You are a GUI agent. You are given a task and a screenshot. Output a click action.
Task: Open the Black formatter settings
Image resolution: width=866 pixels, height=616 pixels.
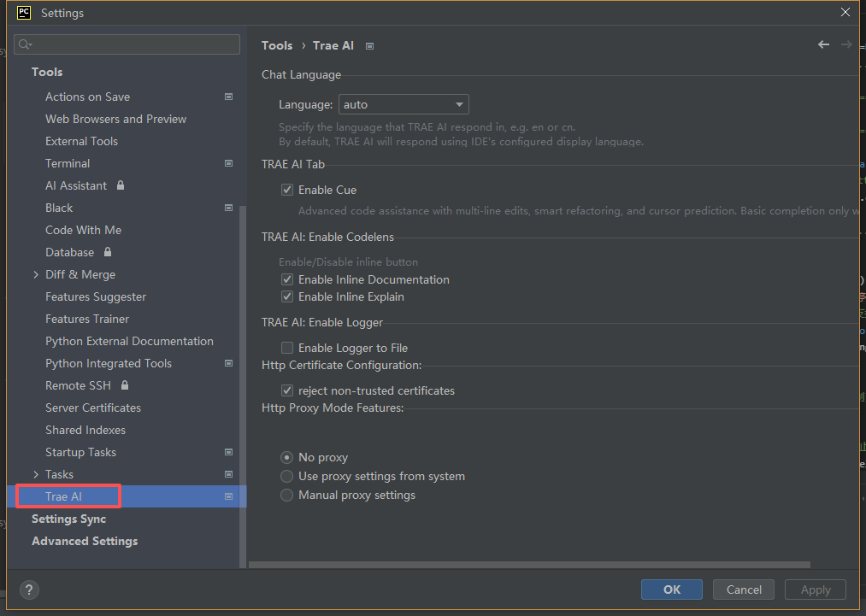coord(59,208)
